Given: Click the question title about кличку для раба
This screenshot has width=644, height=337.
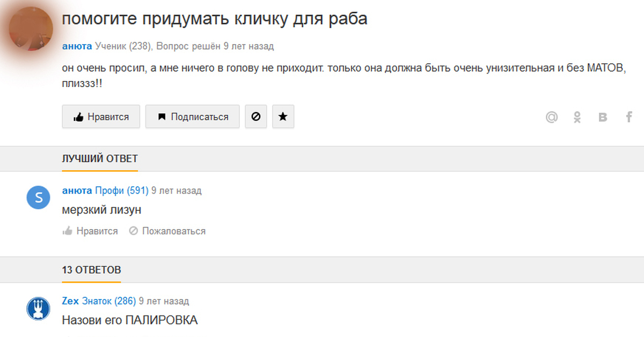Looking at the screenshot, I should (x=215, y=19).
